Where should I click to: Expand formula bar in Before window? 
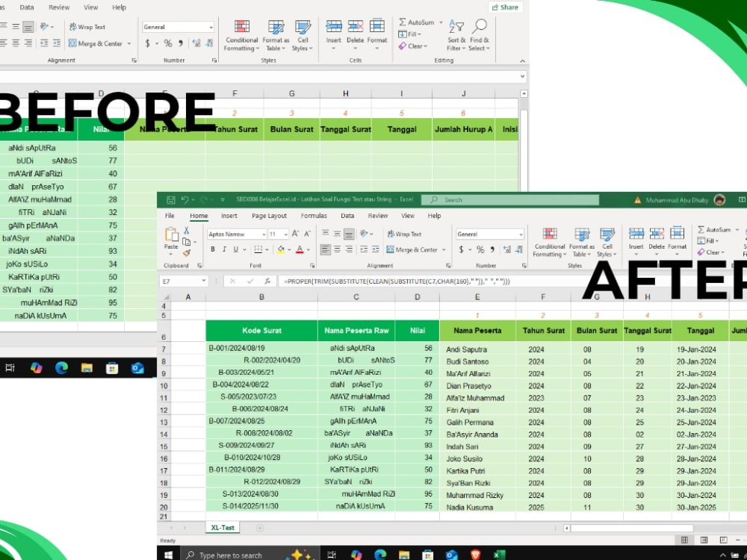523,76
